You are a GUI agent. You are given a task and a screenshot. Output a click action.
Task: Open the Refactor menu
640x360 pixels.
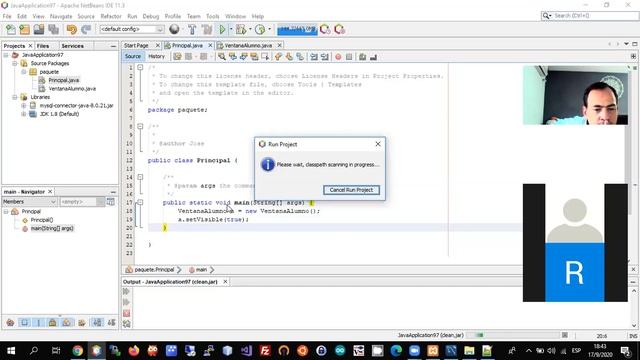111,16
